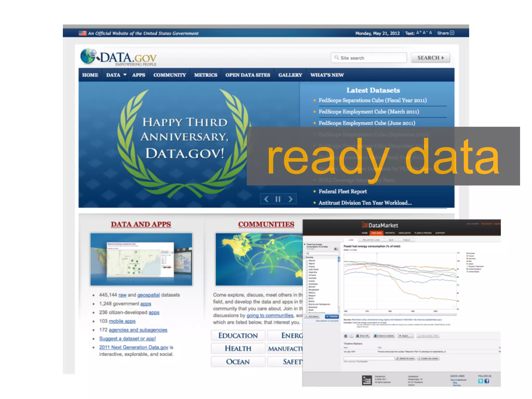
Task: Click the Visualize button in DataMarket
Action: tap(332, 316)
